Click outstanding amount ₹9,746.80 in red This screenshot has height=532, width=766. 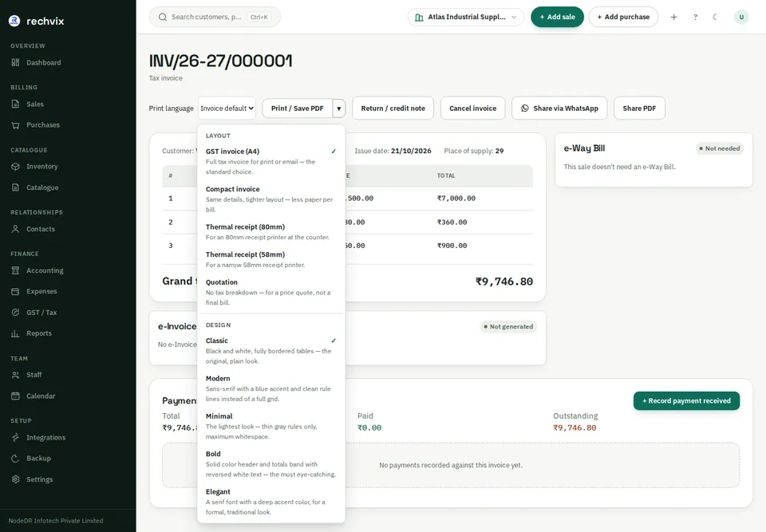pos(574,428)
